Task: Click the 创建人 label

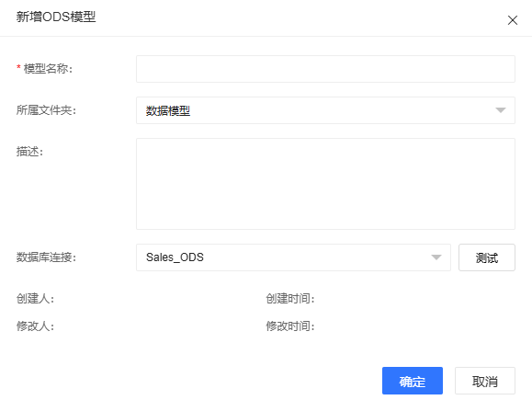Action: [x=35, y=299]
